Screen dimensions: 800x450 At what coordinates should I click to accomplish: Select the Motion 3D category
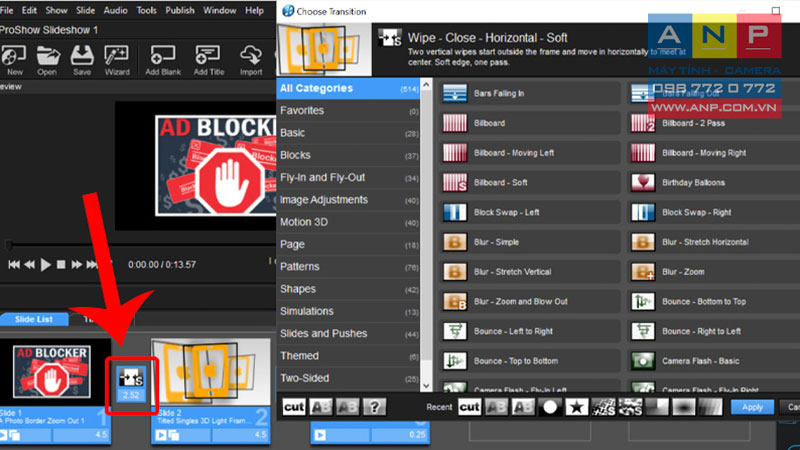click(348, 222)
